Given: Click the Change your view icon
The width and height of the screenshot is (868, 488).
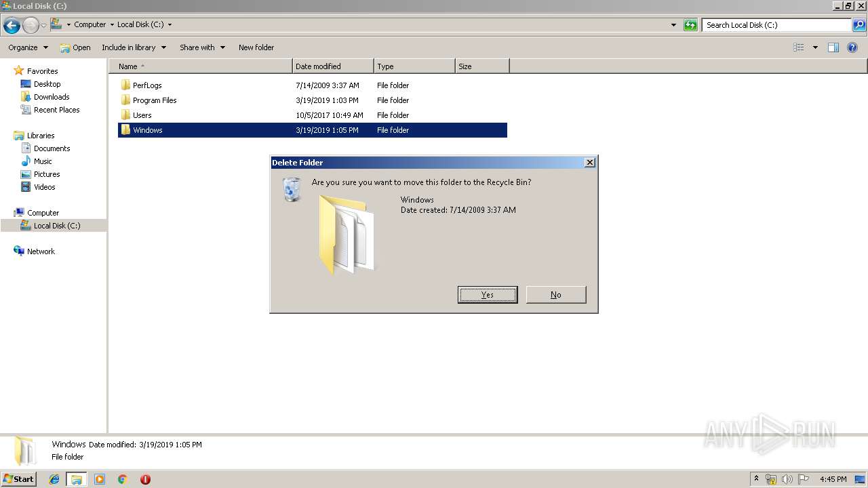Looking at the screenshot, I should click(799, 47).
